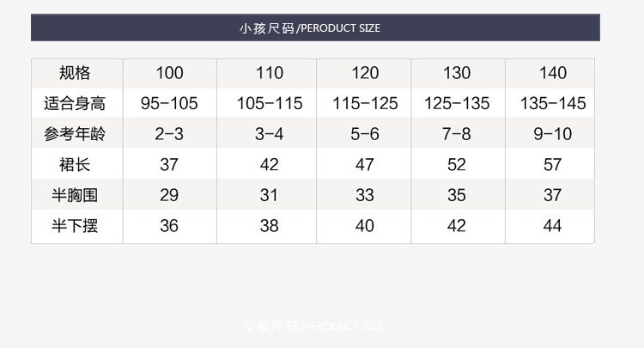This screenshot has width=644, height=348.
Task: Select the 7-8 age range cell
Action: pos(457,134)
